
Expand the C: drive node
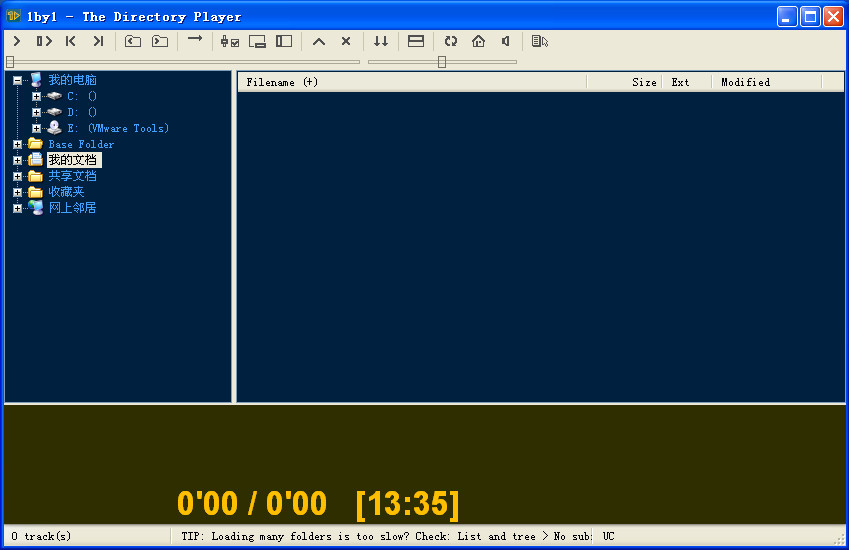[x=37, y=96]
